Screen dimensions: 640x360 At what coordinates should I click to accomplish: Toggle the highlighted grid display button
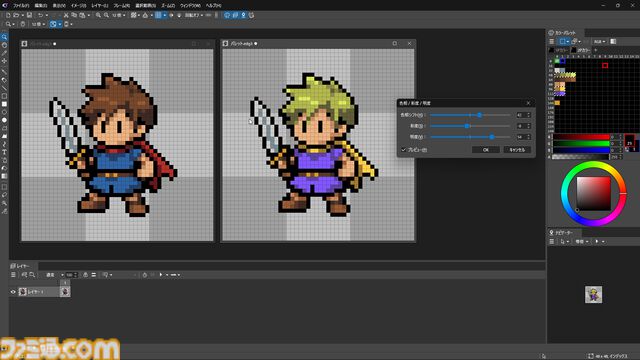click(158, 15)
